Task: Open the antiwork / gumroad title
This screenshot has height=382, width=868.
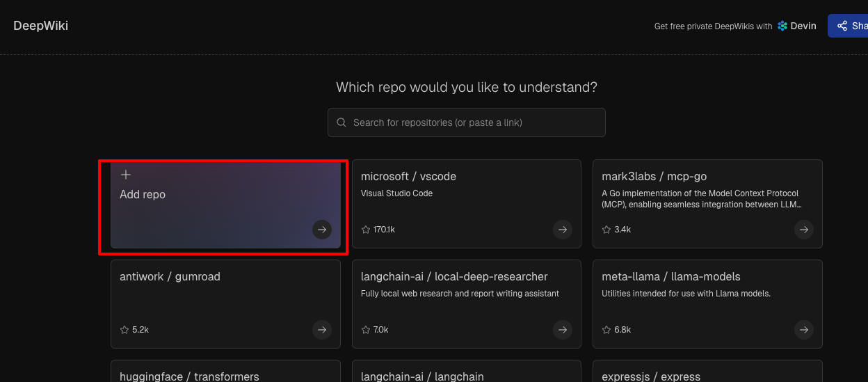Action: [x=170, y=277]
